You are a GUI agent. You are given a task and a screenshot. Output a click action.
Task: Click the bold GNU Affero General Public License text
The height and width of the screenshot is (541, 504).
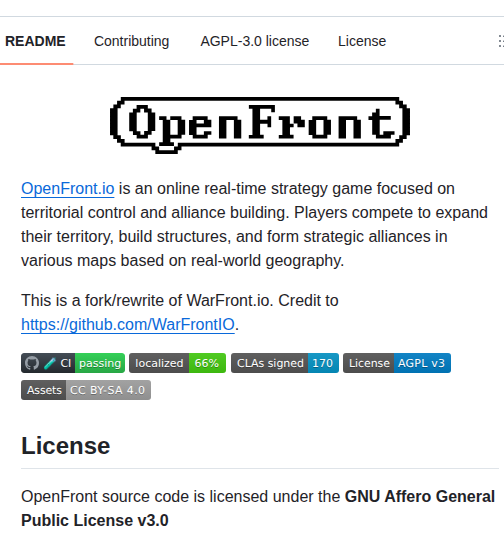258,509
